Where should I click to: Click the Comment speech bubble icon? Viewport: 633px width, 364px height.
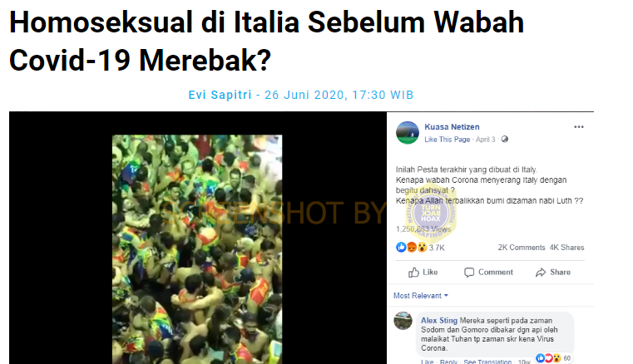coord(469,273)
